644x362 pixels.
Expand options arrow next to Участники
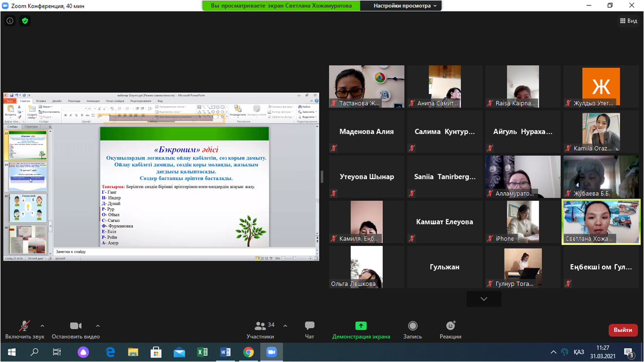pyautogui.click(x=285, y=326)
